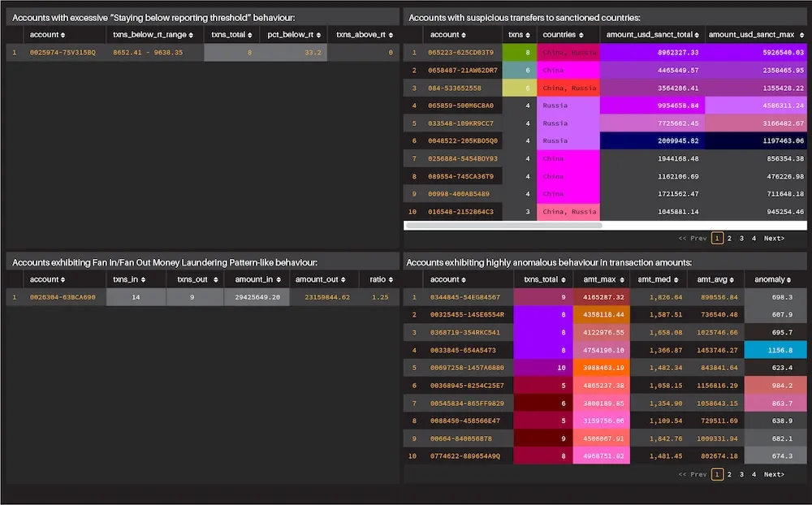Click account link 065223-625CD03T9

coord(460,52)
